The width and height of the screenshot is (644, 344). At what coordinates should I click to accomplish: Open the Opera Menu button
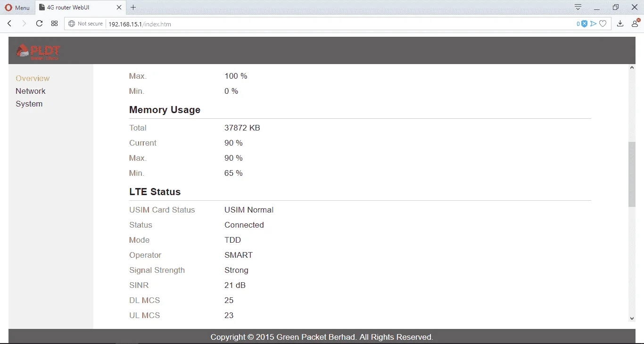(17, 8)
